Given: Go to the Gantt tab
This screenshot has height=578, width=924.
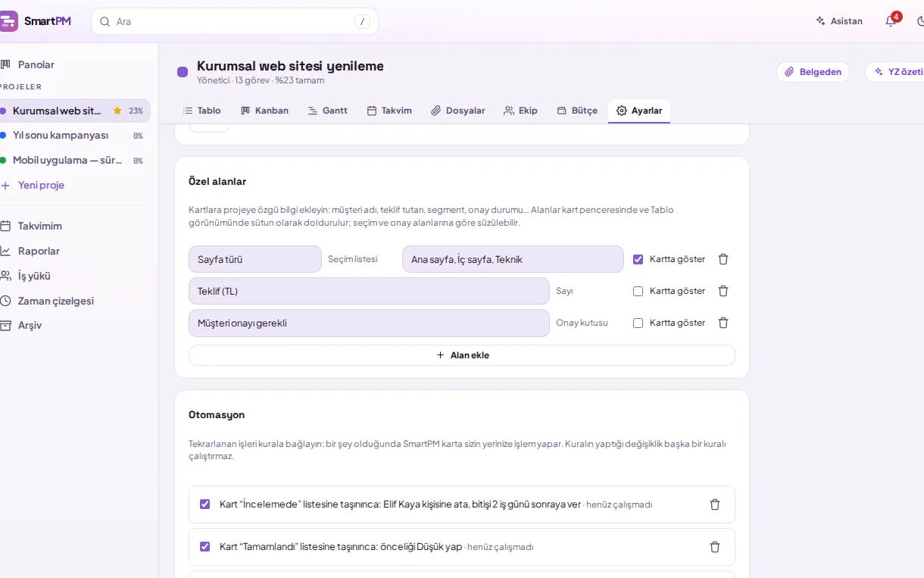Looking at the screenshot, I should click(x=328, y=111).
